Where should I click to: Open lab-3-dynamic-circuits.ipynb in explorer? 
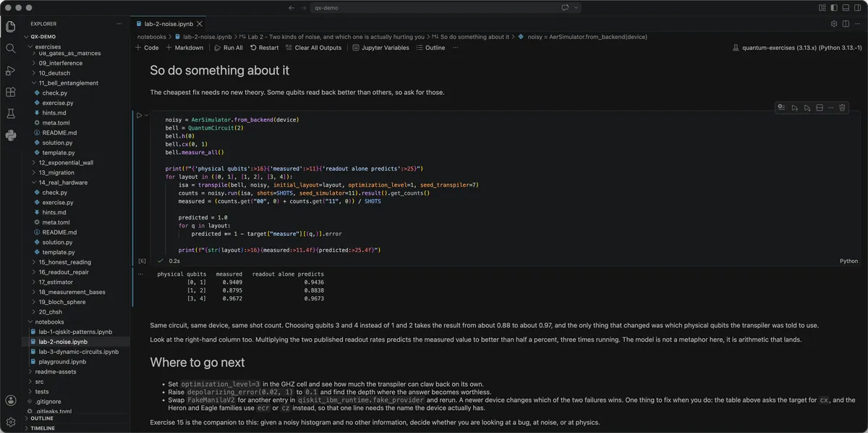click(77, 351)
